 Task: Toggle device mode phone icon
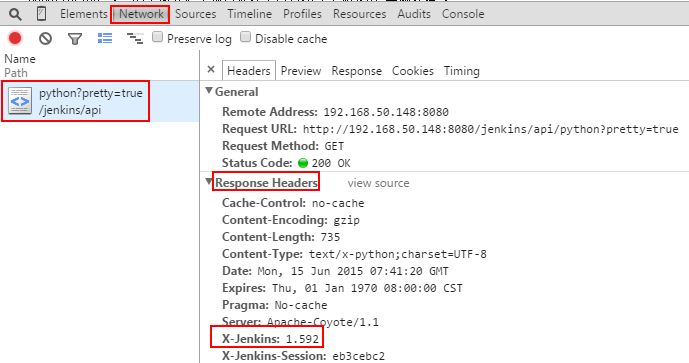point(41,14)
